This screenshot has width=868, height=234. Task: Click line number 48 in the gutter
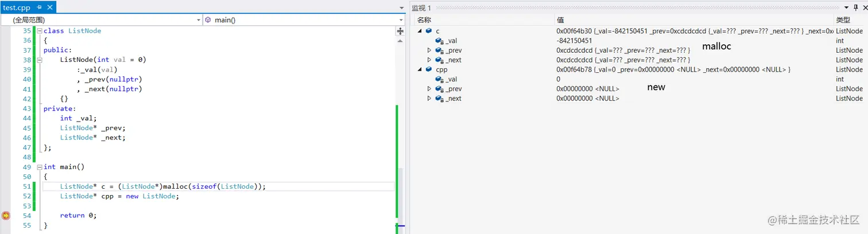pyautogui.click(x=26, y=157)
